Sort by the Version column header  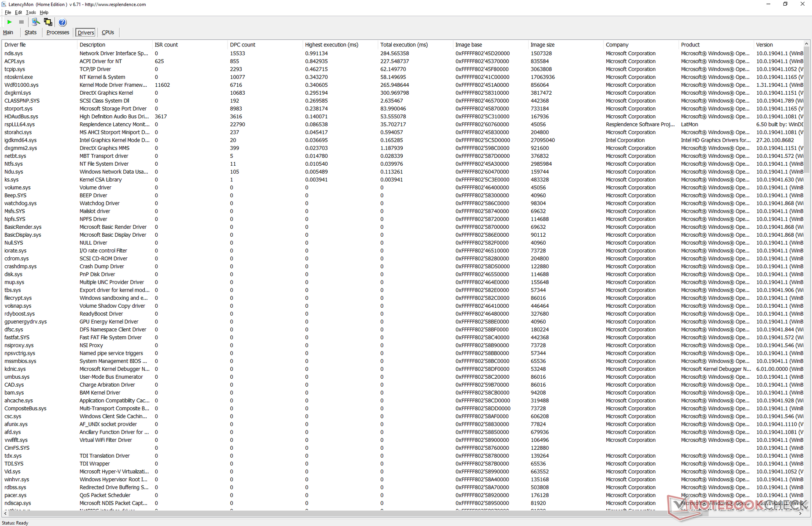click(779, 45)
